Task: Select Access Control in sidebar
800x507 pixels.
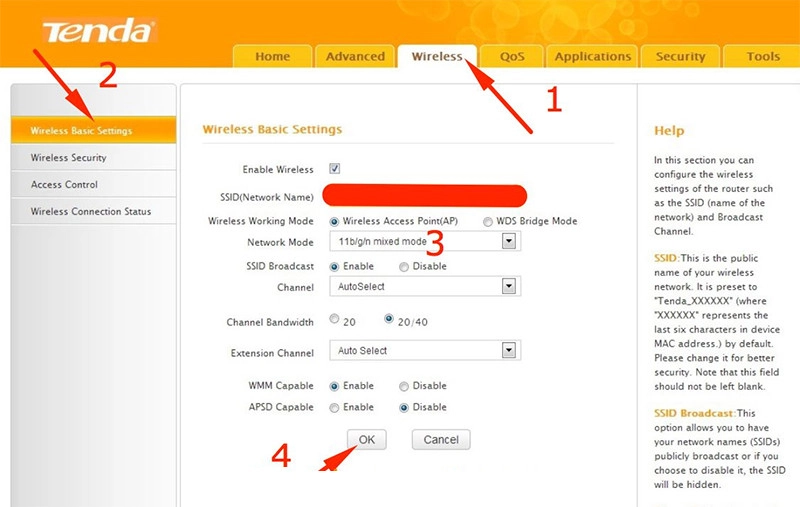Action: [64, 185]
